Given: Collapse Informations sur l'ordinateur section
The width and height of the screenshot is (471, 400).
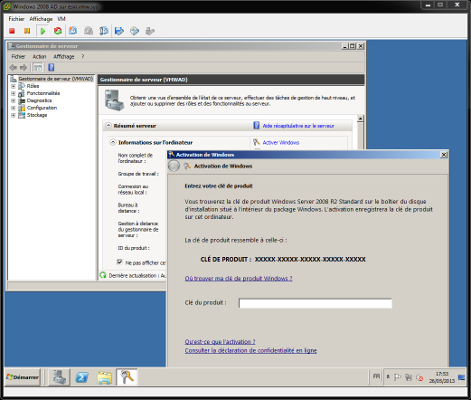Looking at the screenshot, I should click(113, 142).
